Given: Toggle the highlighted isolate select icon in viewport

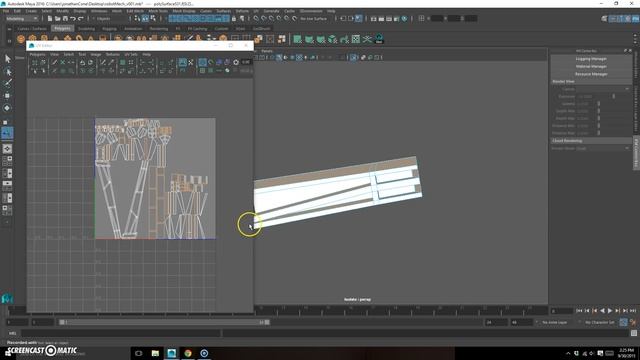Looking at the screenshot, I should [353, 58].
